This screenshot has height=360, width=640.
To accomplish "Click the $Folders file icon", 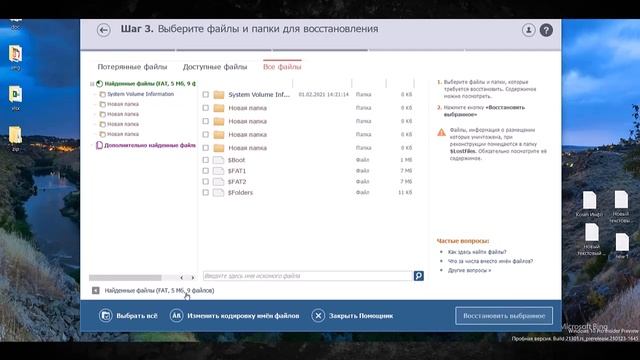I will 219,192.
